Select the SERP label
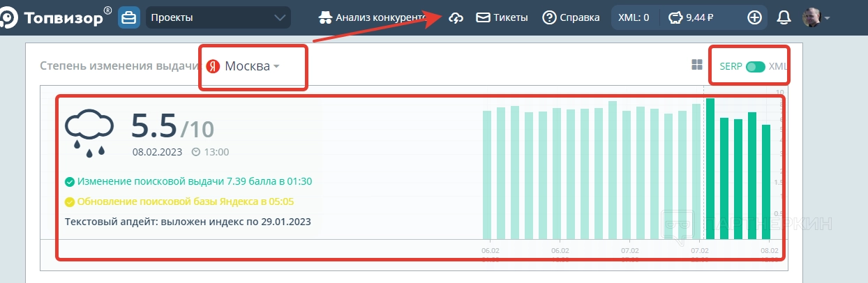This screenshot has width=868, height=283. (731, 67)
